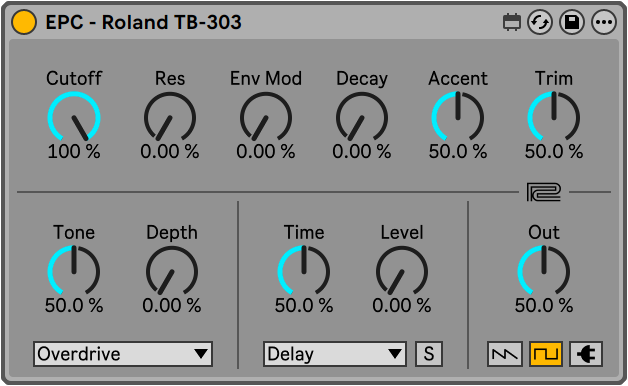This screenshot has width=628, height=386.
Task: Click the Level knob
Action: coord(402,271)
